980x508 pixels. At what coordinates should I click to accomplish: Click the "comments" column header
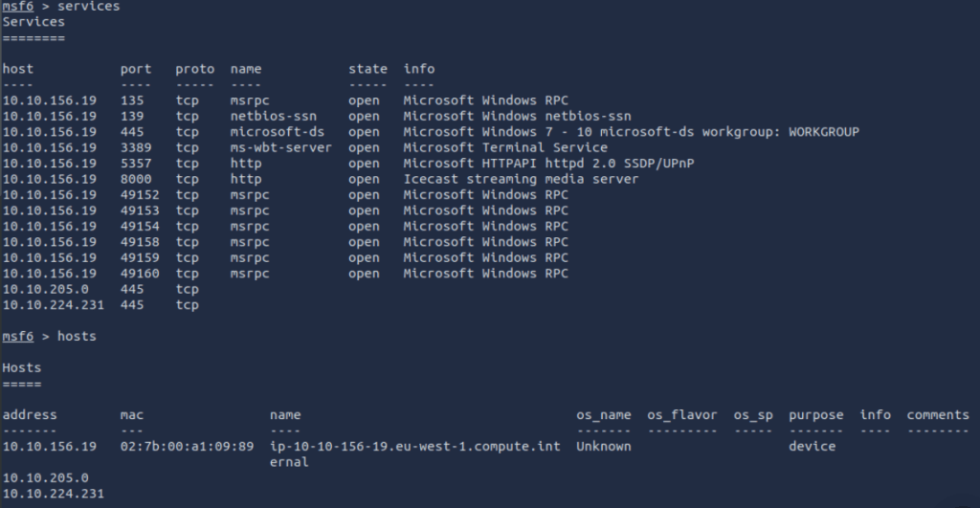point(938,415)
